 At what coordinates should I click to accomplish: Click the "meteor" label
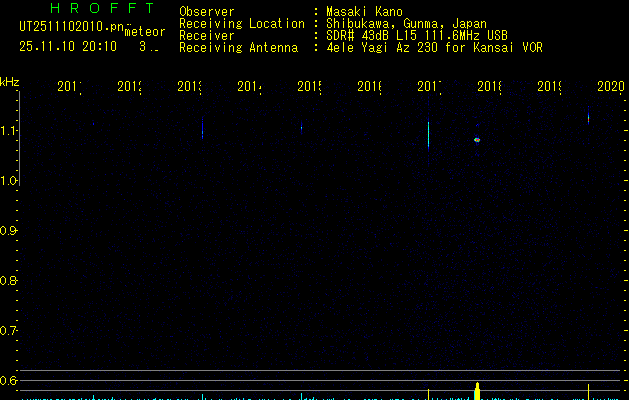click(145, 32)
